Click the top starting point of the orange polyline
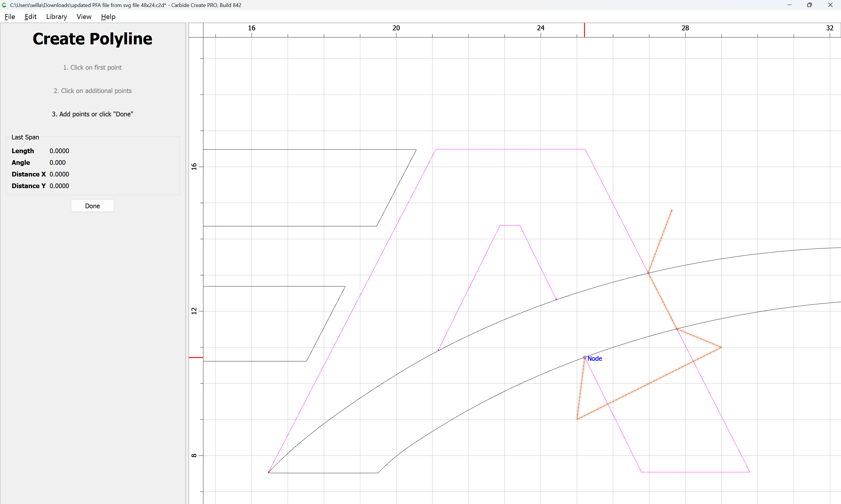Viewport: 841px width, 504px height. click(x=672, y=210)
